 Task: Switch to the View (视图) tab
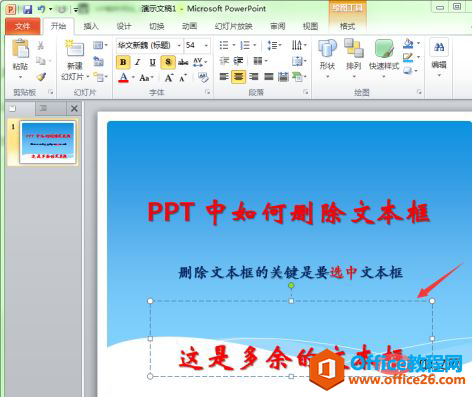[310, 26]
